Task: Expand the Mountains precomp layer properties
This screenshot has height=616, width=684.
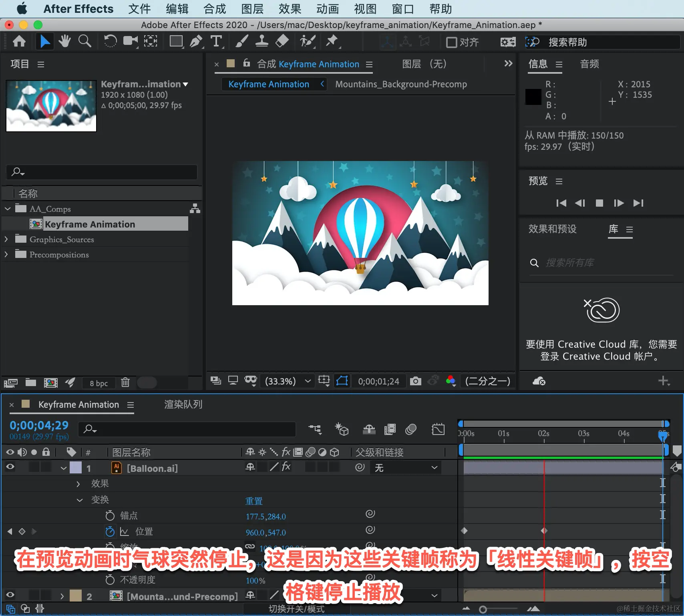Action: (x=62, y=596)
